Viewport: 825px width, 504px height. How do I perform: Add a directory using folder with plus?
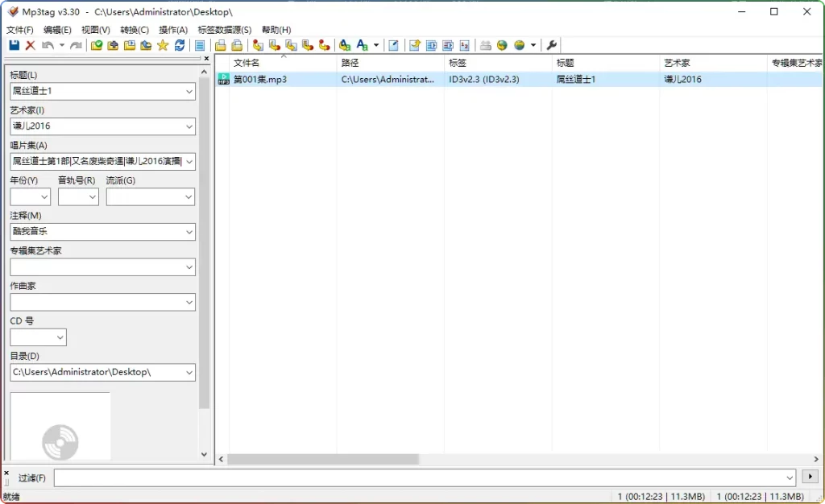113,45
